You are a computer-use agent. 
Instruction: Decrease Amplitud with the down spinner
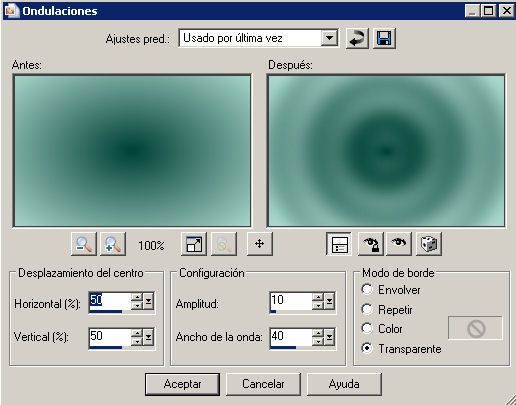(x=318, y=305)
